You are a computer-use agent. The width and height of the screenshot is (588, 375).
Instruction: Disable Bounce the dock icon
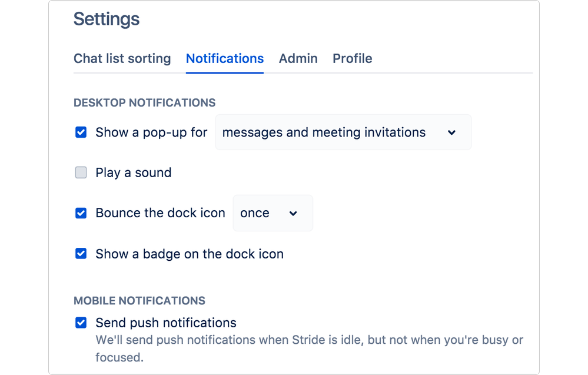pyautogui.click(x=81, y=213)
